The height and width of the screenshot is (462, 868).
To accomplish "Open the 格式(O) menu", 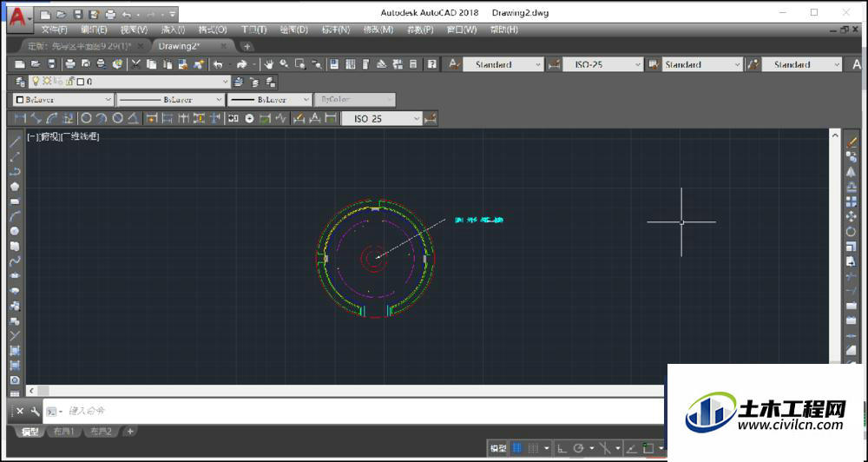I will tap(212, 30).
